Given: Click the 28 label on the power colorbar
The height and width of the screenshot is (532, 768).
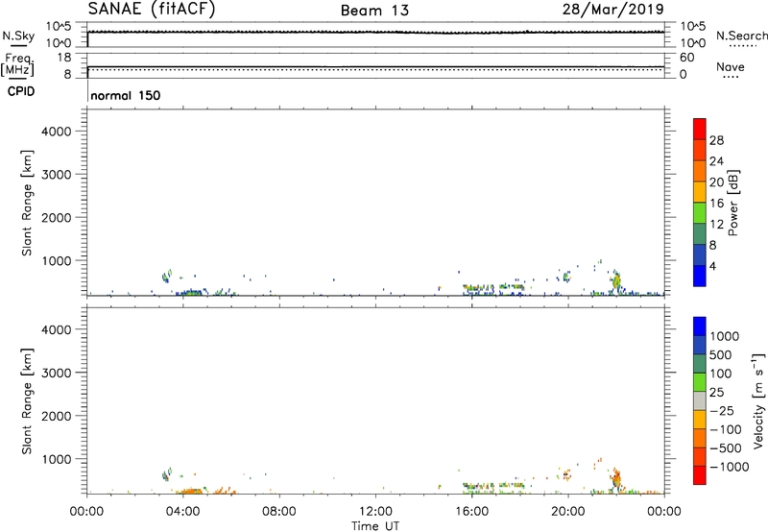Looking at the screenshot, I should (716, 140).
